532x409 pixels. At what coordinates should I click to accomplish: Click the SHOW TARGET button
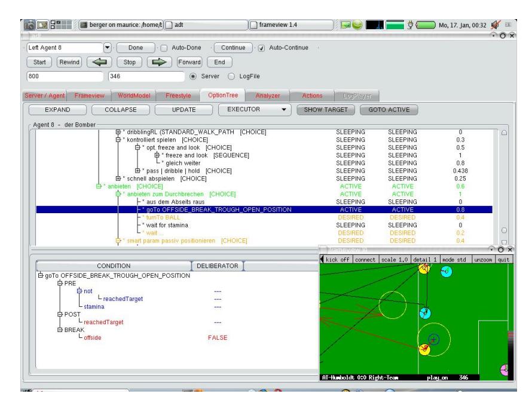click(326, 110)
